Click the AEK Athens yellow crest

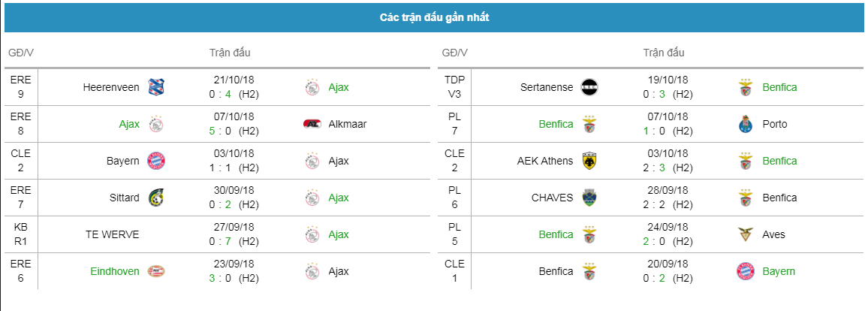pyautogui.click(x=589, y=161)
